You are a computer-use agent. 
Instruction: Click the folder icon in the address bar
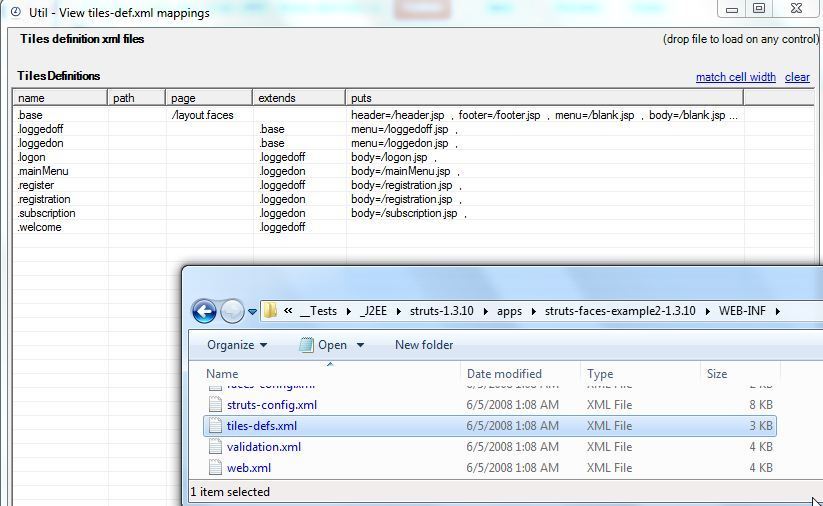(x=270, y=311)
